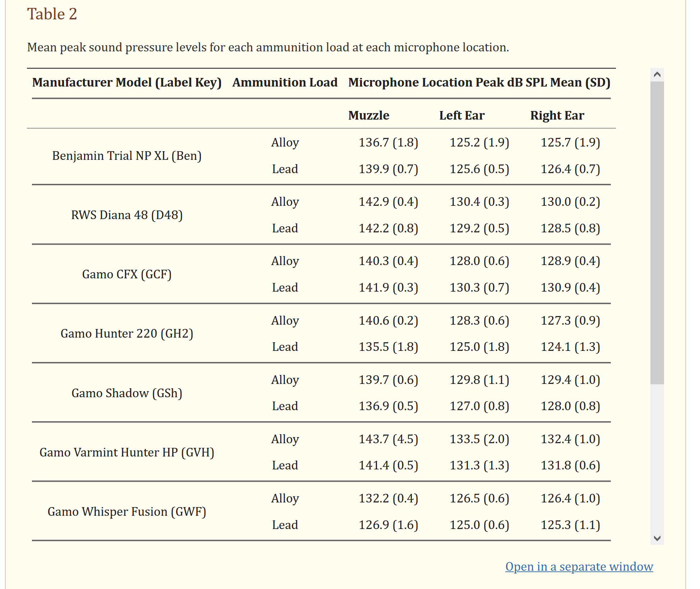Screen dimensions: 700x589
Task: Select the "Benjamin Trial NP XL (Ben)" row label
Action: (x=127, y=156)
